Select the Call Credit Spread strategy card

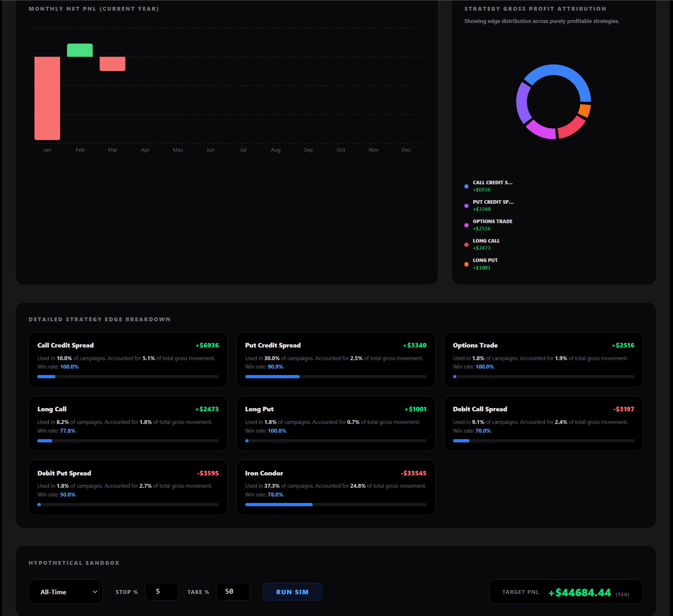click(128, 360)
